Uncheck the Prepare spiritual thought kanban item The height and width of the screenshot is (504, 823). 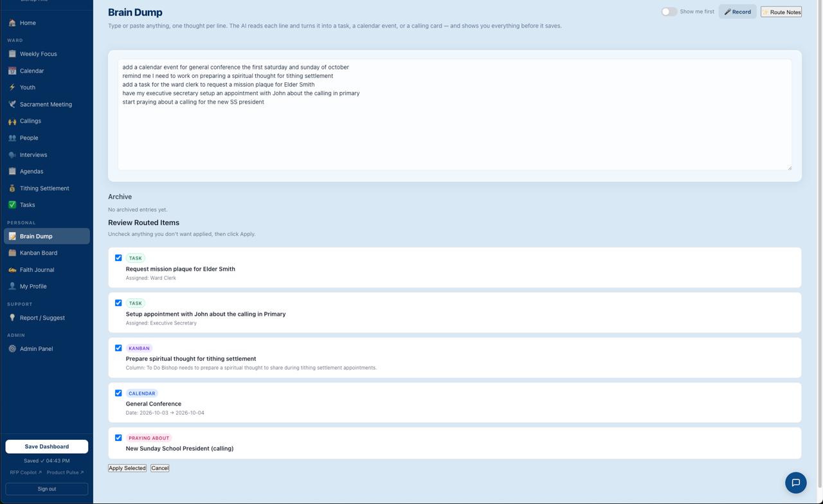coord(118,348)
